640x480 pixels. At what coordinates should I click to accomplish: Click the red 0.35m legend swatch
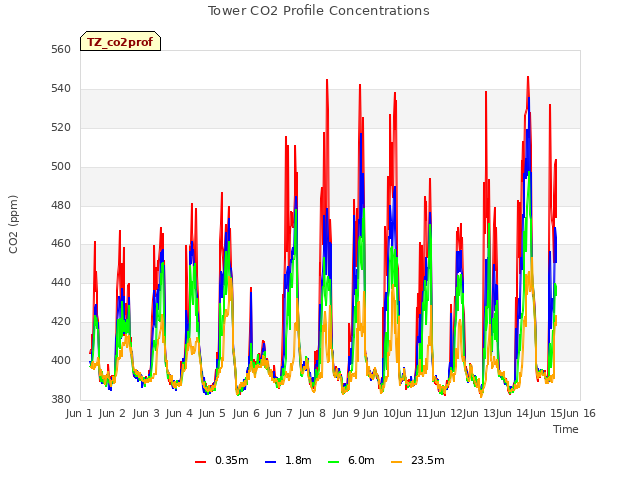(200, 461)
